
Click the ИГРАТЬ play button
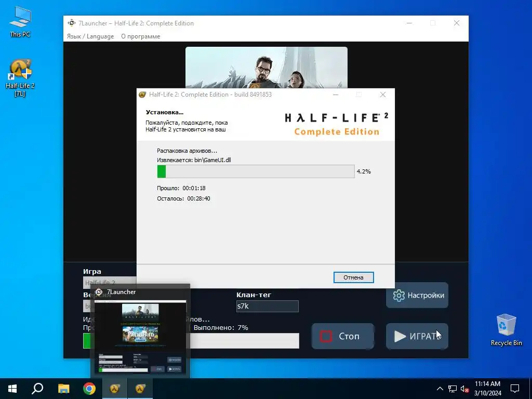[x=417, y=336]
